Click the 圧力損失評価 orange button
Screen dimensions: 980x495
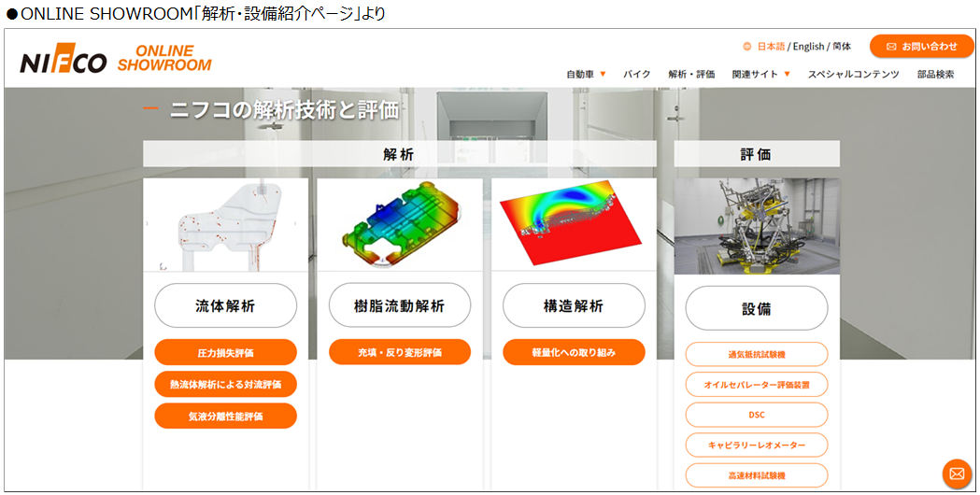(x=226, y=352)
